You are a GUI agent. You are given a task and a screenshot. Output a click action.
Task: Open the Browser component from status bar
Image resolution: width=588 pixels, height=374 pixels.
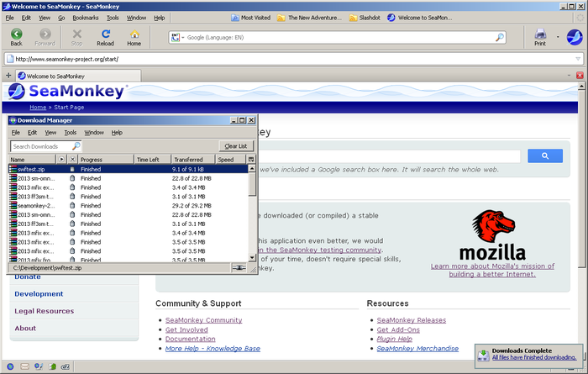click(x=10, y=366)
